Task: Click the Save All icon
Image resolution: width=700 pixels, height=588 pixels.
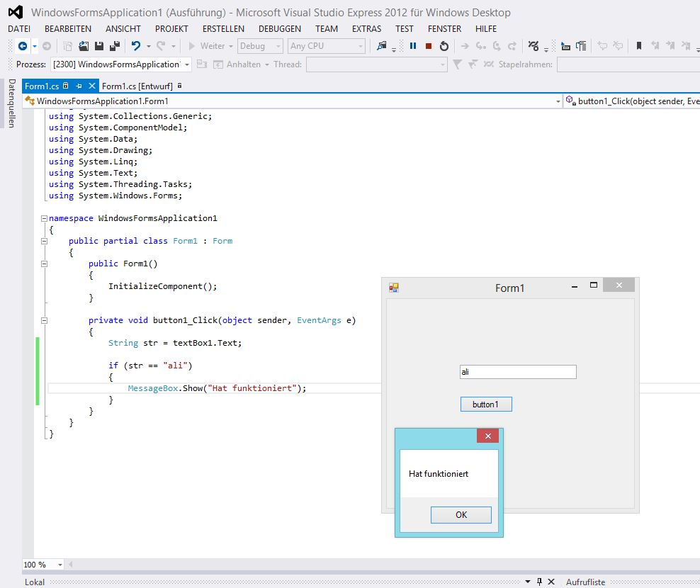Action: [x=113, y=46]
